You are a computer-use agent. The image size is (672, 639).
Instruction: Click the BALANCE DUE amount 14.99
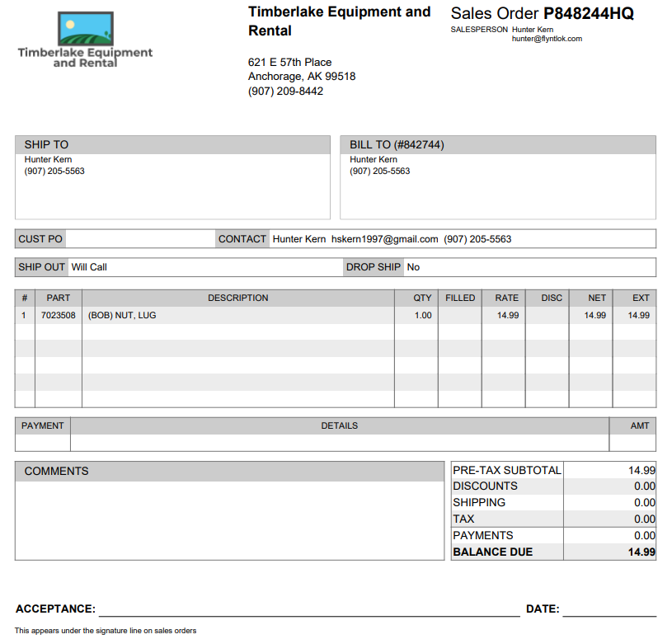641,552
